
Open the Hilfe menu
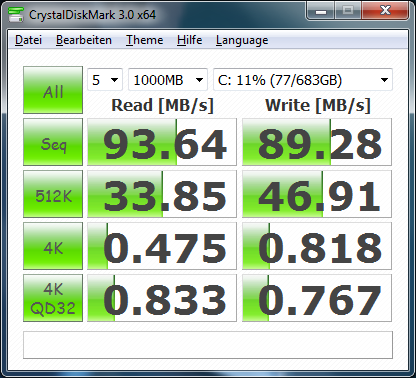[190, 40]
